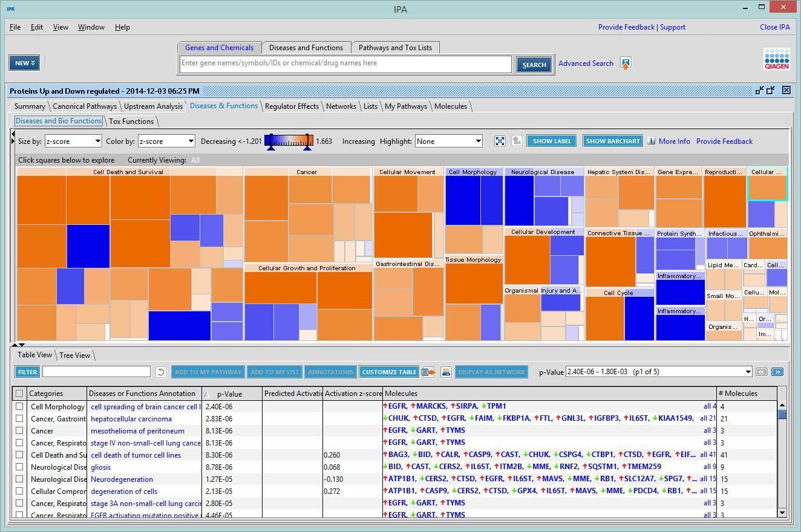The height and width of the screenshot is (532, 801).
Task: Click the z-score color gradient bar
Action: (289, 140)
